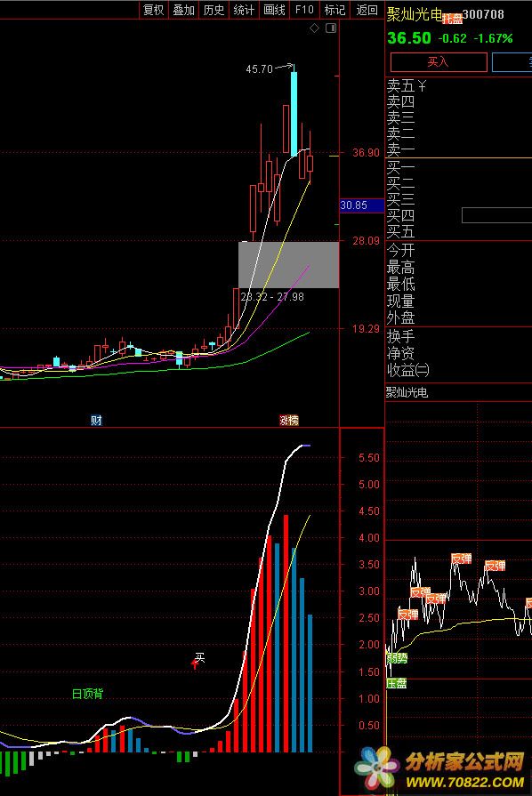Click the 压盘 tag on intraday chart
Viewport: 532px width, 796px height.
pyautogui.click(x=397, y=683)
